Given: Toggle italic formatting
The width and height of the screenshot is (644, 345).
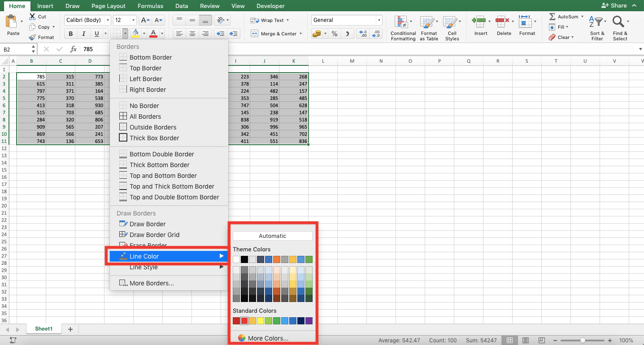Looking at the screenshot, I should [83, 34].
